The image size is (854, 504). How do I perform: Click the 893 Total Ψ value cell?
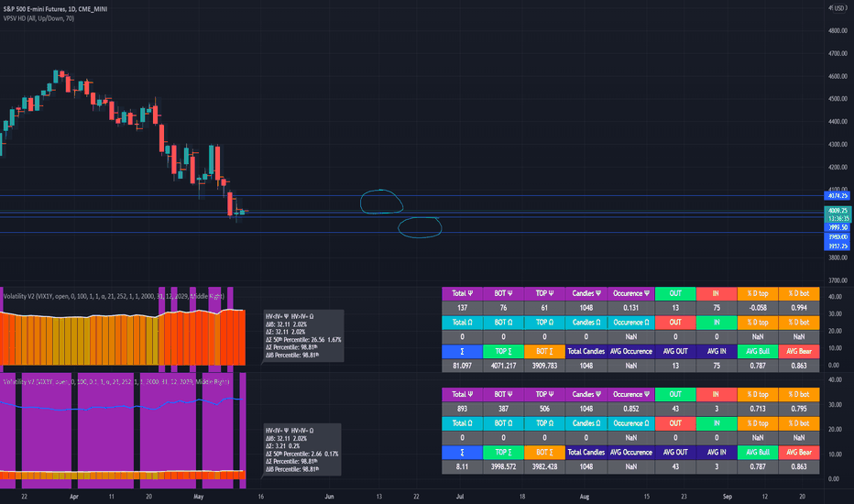click(x=463, y=409)
